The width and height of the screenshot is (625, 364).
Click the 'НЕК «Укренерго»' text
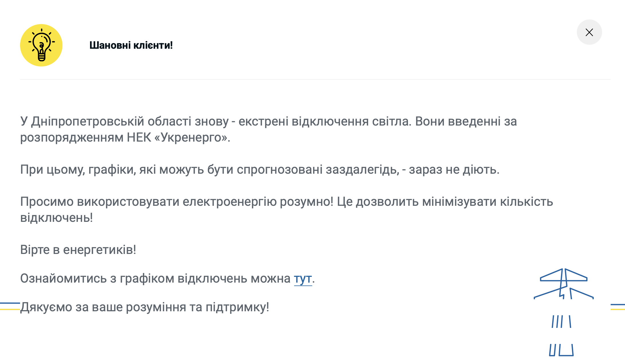tap(178, 138)
